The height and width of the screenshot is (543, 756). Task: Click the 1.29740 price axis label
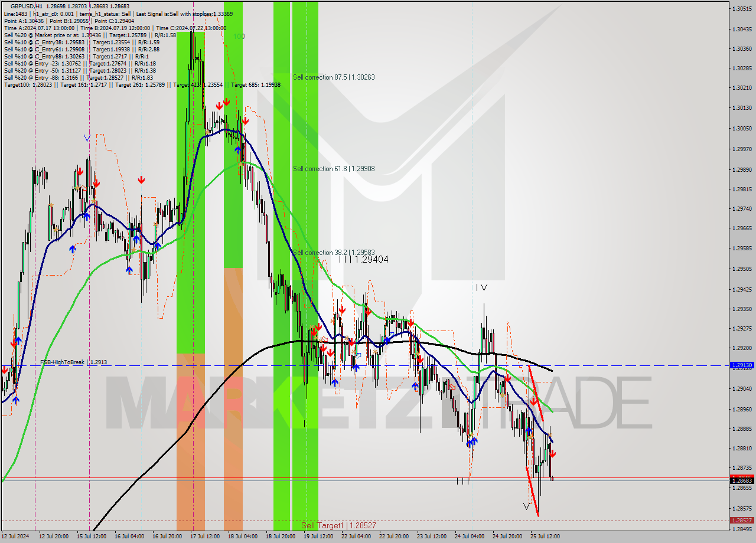click(741, 208)
